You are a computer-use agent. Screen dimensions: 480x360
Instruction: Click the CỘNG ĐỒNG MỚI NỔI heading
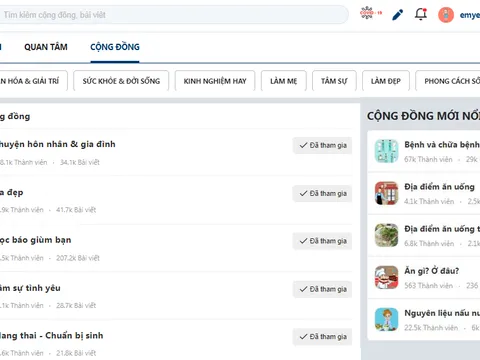click(x=423, y=116)
